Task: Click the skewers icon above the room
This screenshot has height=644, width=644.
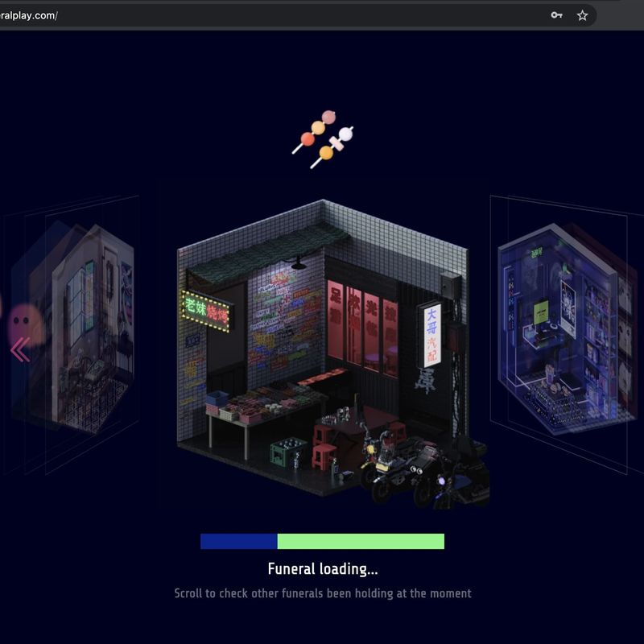Action: [324, 138]
